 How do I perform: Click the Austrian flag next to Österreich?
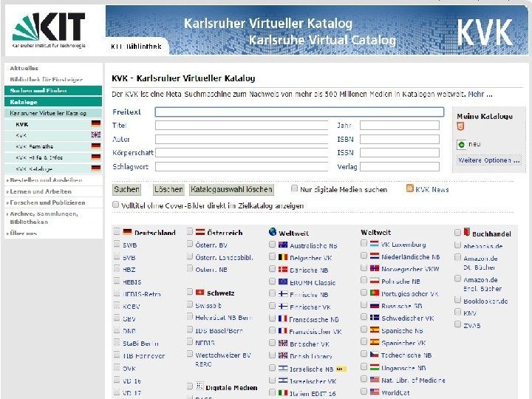click(x=200, y=232)
